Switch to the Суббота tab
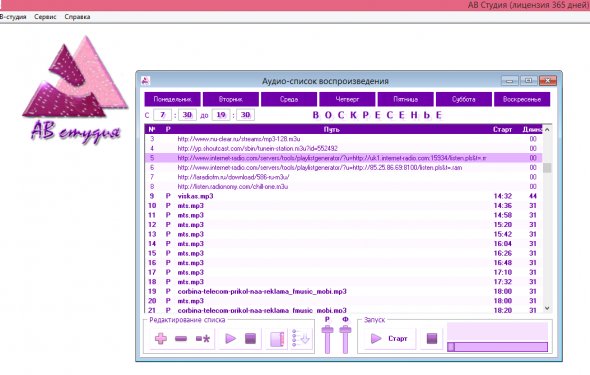Viewport: 590px width, 375px height. point(464,99)
